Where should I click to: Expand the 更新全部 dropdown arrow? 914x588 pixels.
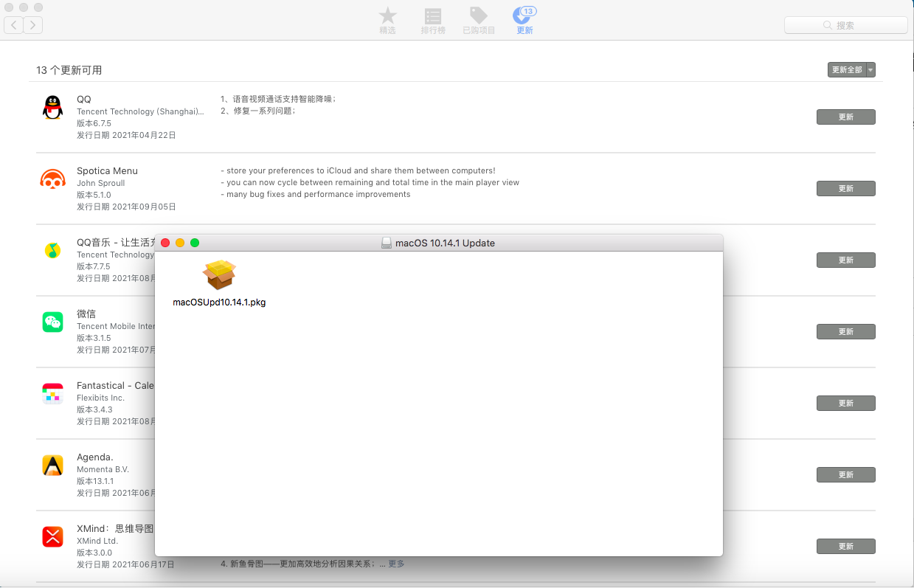point(870,70)
